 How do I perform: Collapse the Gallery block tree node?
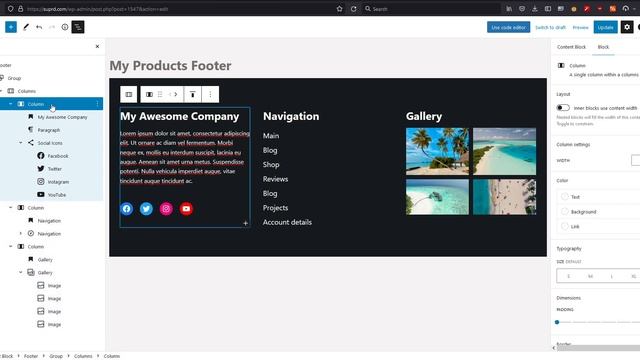(x=21, y=272)
